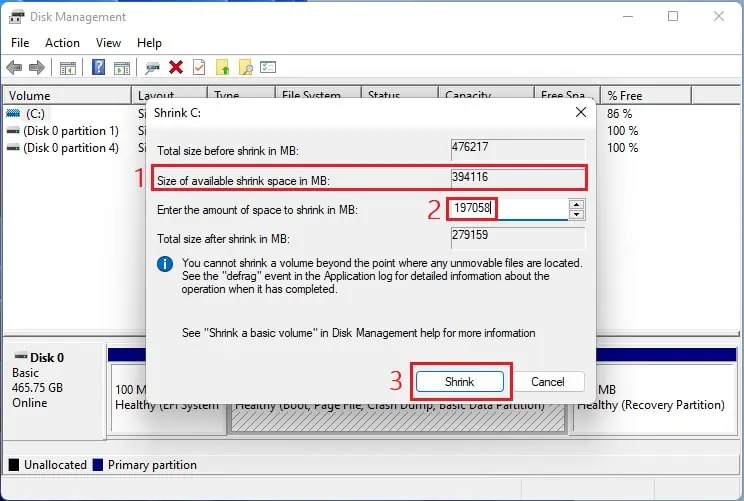Click the 86 % free value
744x501 pixels.
click(619, 114)
